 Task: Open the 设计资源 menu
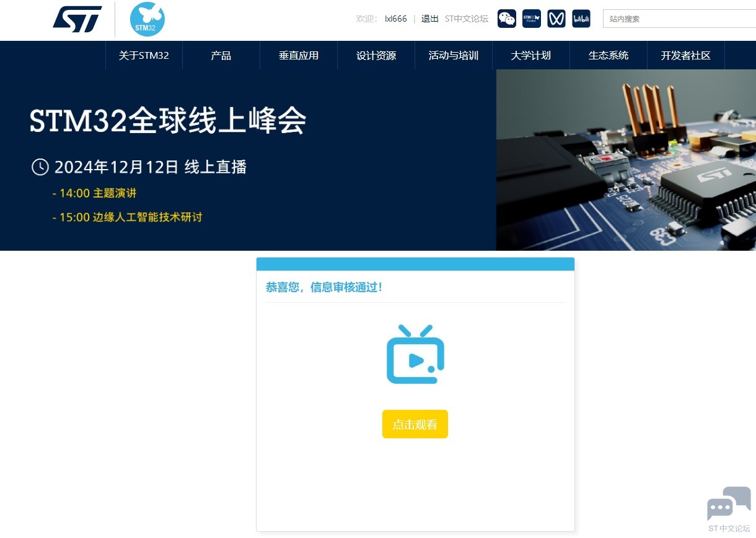click(376, 55)
